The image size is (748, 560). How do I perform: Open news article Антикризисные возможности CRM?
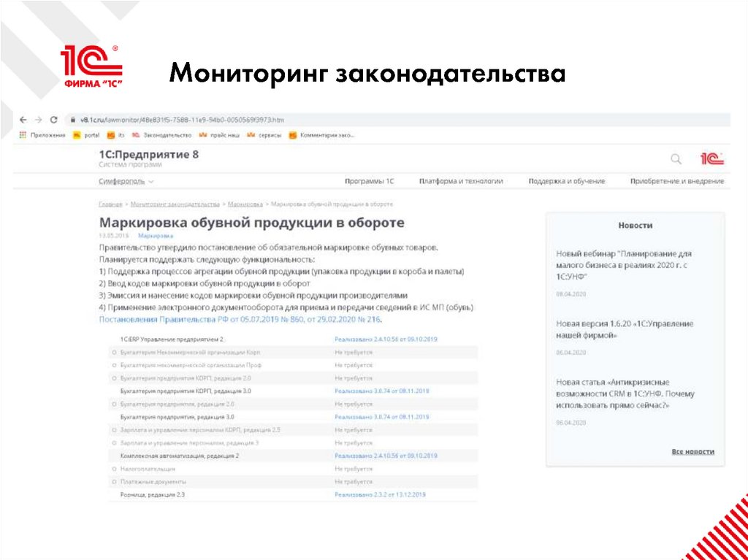[625, 394]
